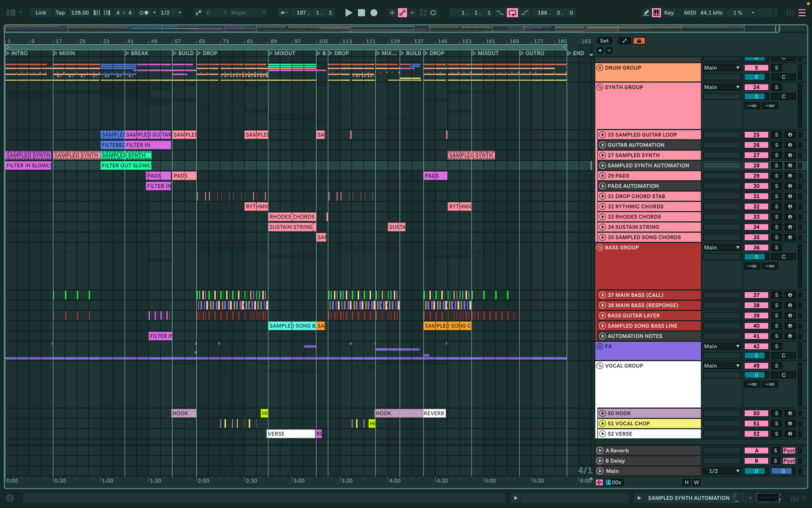Open the 1/2 quantization dropdown in toolbar
Screen dimensions: 812x508
(x=171, y=13)
